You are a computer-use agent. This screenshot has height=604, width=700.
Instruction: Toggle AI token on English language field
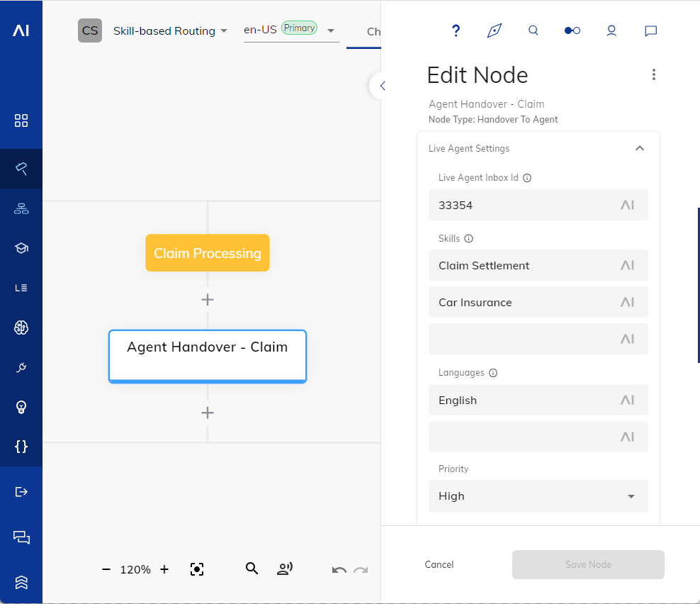(627, 400)
